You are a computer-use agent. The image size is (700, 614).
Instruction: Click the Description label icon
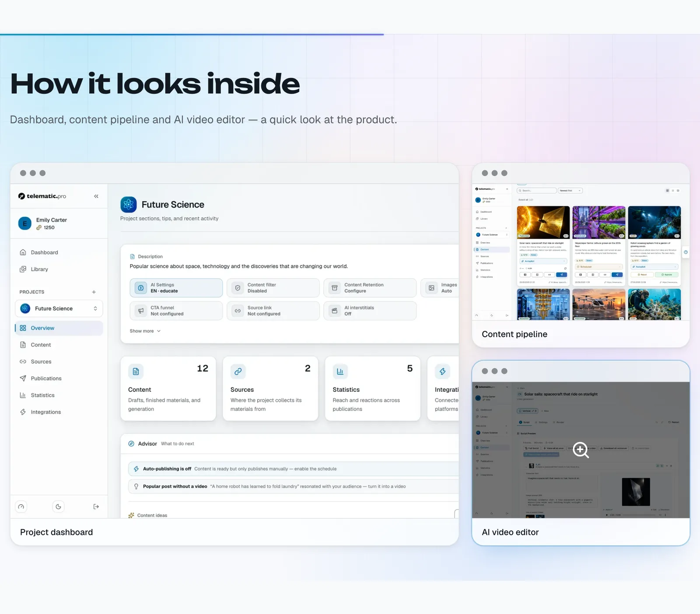[x=133, y=257]
